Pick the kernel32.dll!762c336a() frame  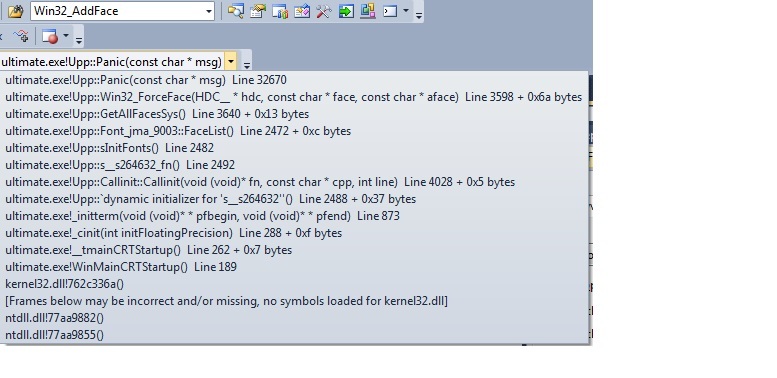pyautogui.click(x=64, y=284)
